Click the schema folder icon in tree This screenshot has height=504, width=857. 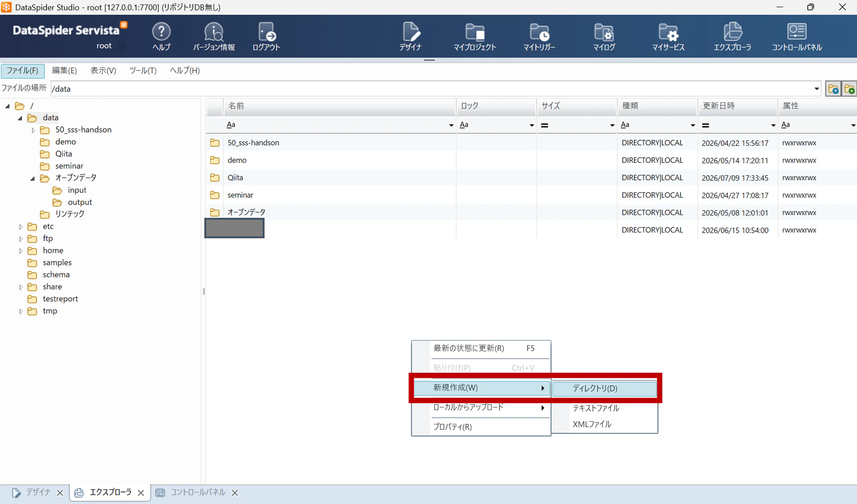click(x=32, y=275)
